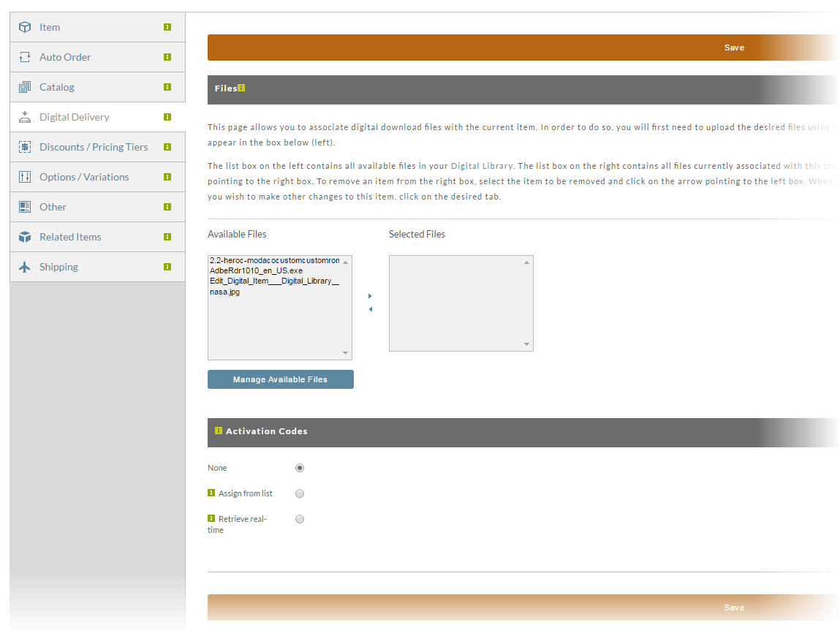Click left arrow to remove selected file
The image size is (840, 633).
(x=370, y=309)
